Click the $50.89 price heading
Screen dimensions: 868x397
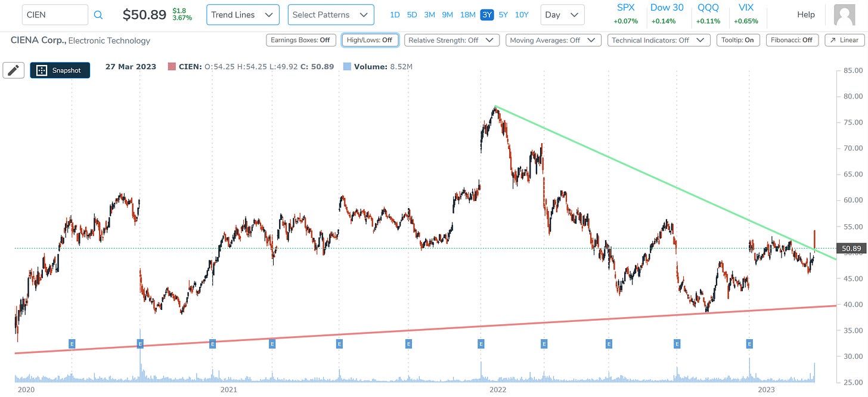point(144,15)
